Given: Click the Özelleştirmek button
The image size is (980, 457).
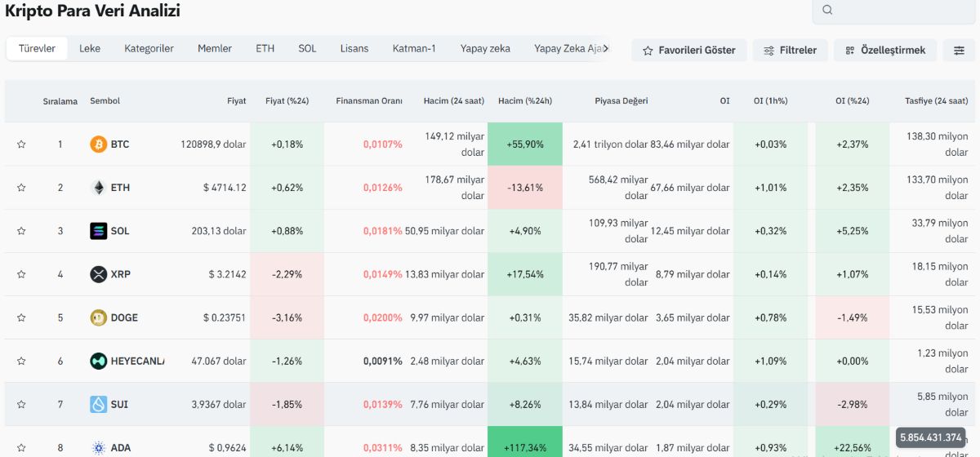Looking at the screenshot, I should click(885, 51).
